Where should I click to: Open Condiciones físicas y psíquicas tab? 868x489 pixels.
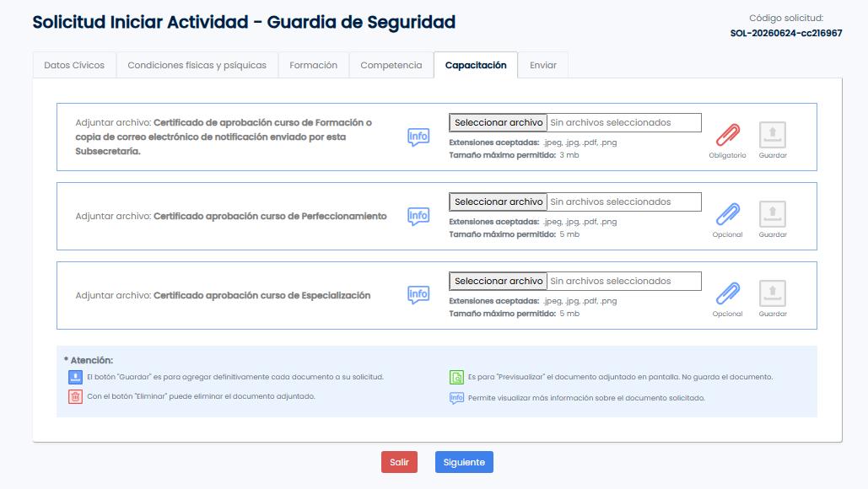(197, 65)
